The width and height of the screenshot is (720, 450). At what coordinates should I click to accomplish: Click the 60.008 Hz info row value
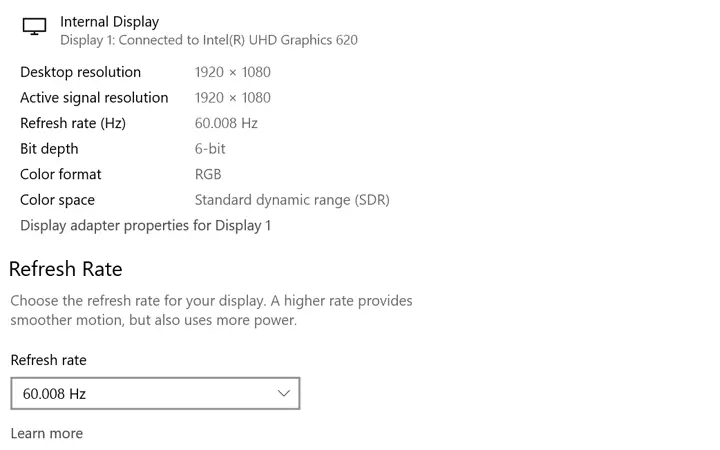(226, 123)
